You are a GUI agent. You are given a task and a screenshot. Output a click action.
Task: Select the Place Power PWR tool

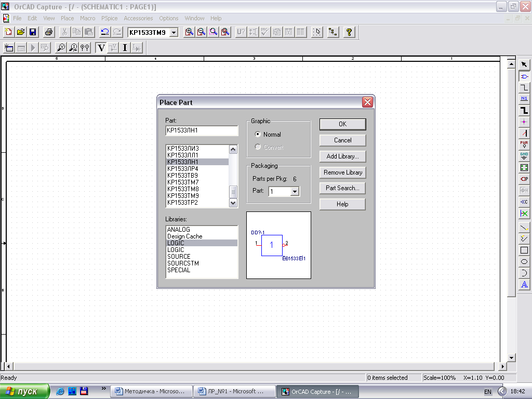[x=524, y=144]
